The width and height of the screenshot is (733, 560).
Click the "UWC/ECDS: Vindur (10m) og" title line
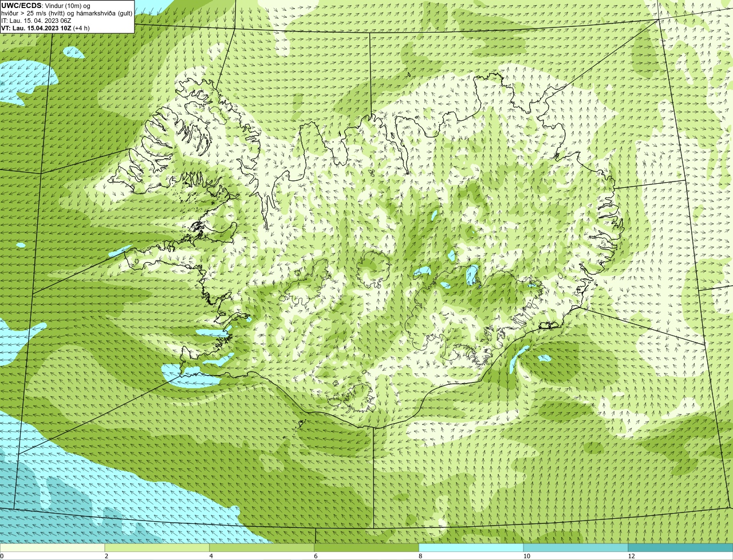46,6
